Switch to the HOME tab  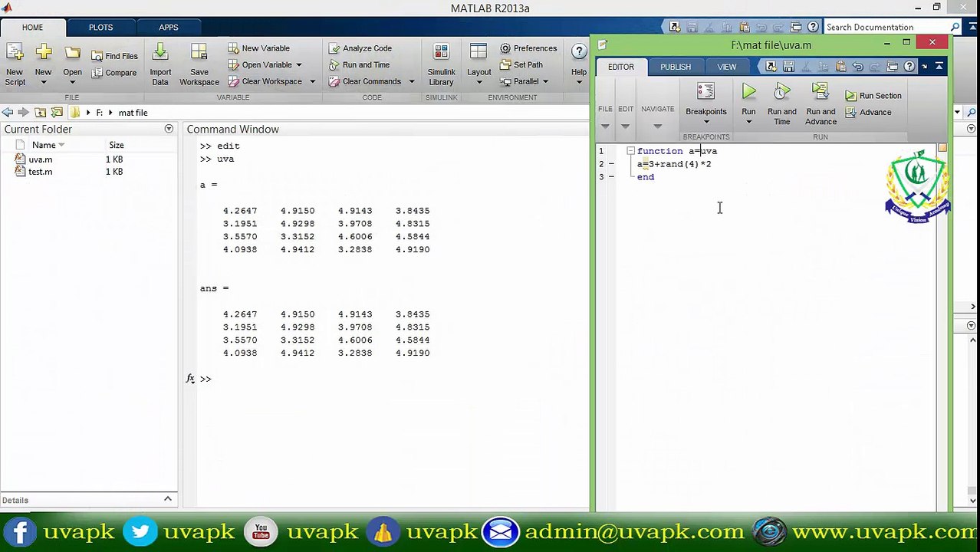32,27
